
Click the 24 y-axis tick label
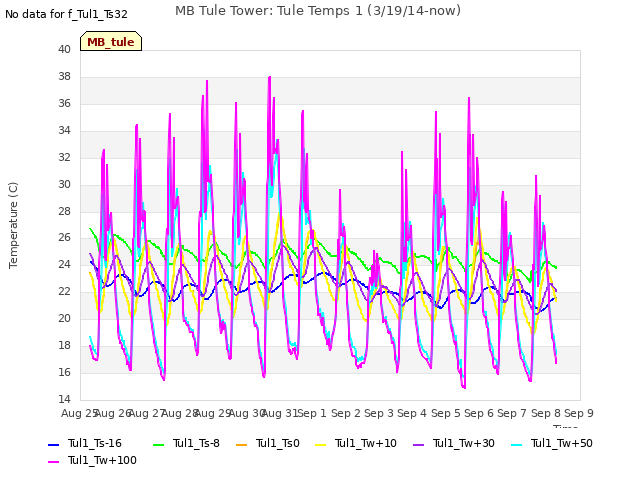click(x=64, y=264)
